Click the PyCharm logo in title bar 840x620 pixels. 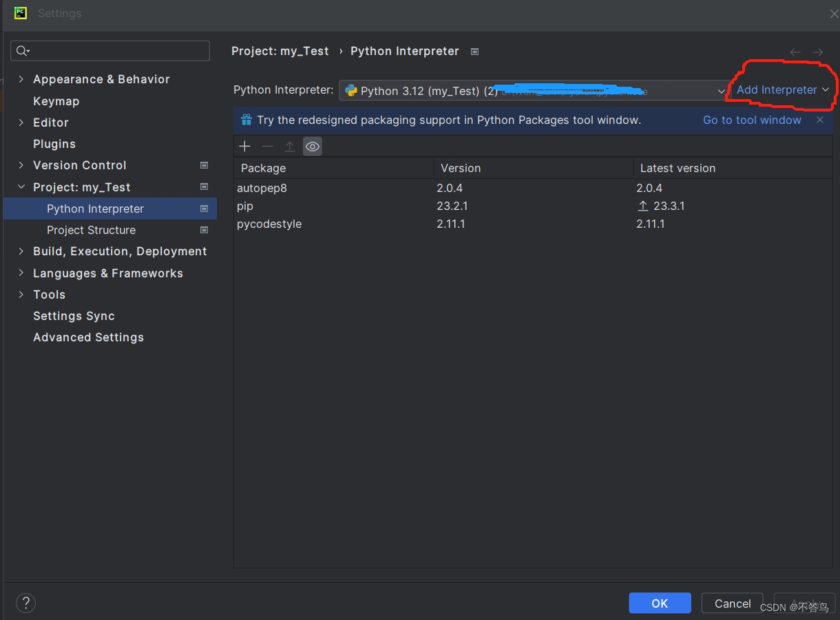coord(21,13)
